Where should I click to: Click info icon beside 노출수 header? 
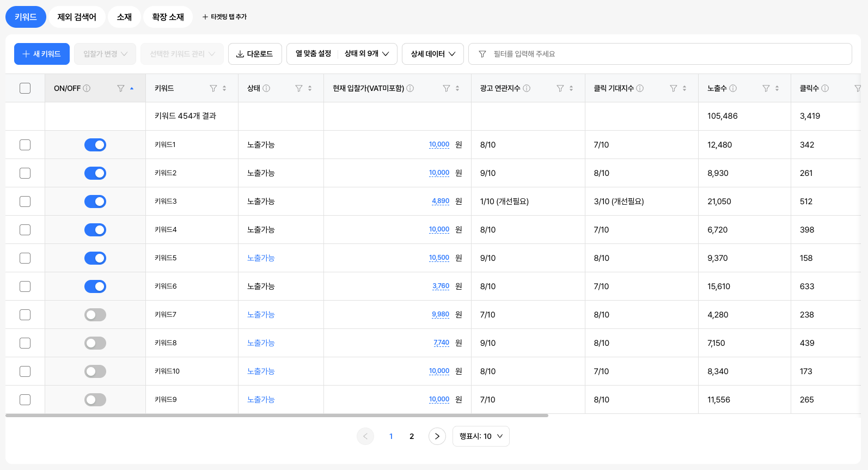733,88
